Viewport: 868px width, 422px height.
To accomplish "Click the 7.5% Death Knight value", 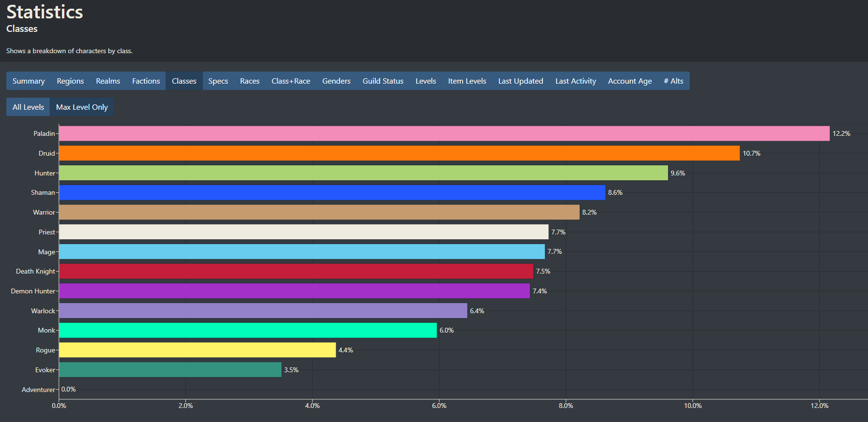I will pyautogui.click(x=543, y=271).
